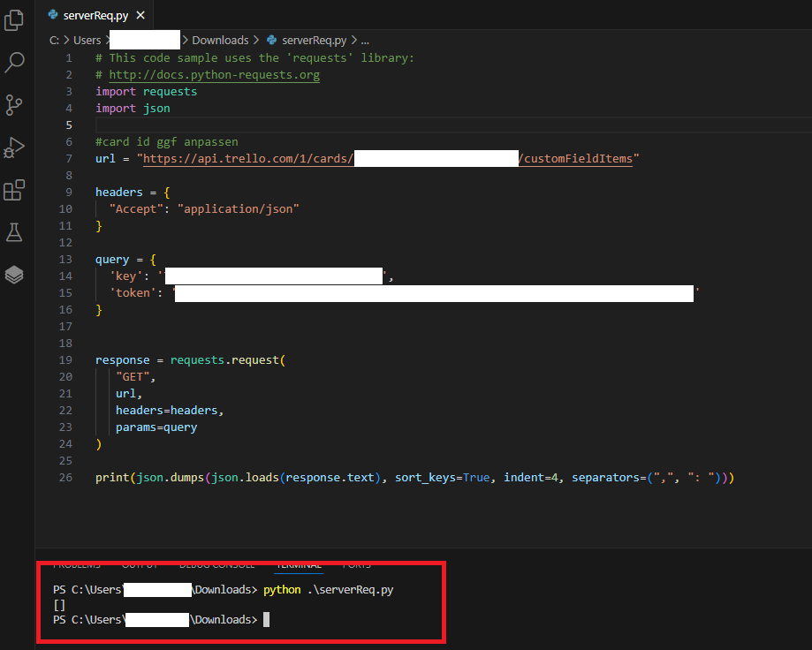Click 'python .\serverReq.py' command in terminal
The image size is (812, 650).
tap(329, 589)
